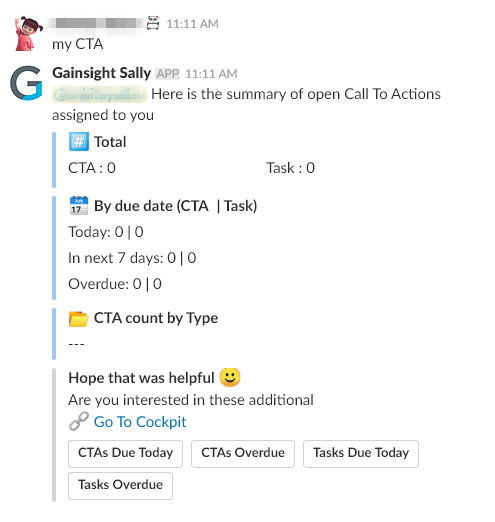Click the 11:11 AM timestamp beside the APP badge

point(211,74)
